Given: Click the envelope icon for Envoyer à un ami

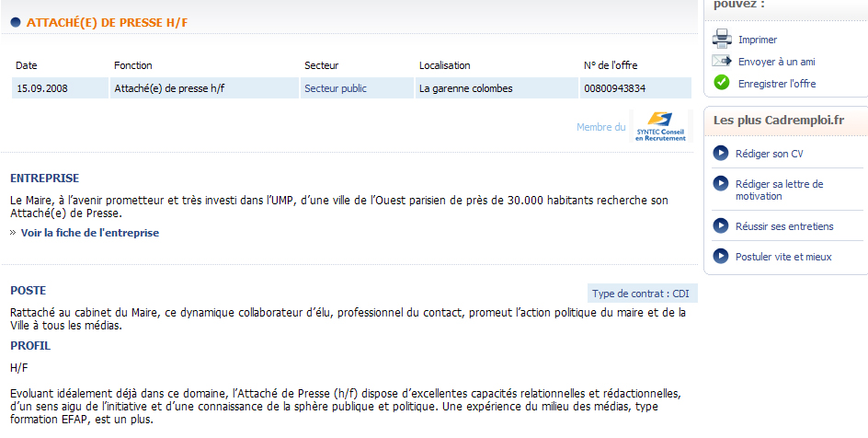Looking at the screenshot, I should tap(722, 61).
